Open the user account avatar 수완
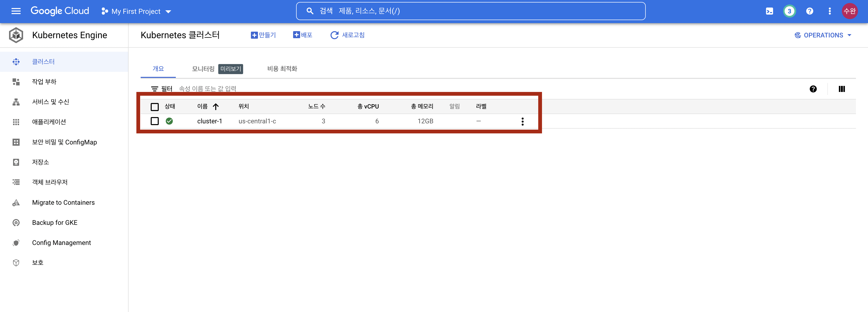 (849, 11)
